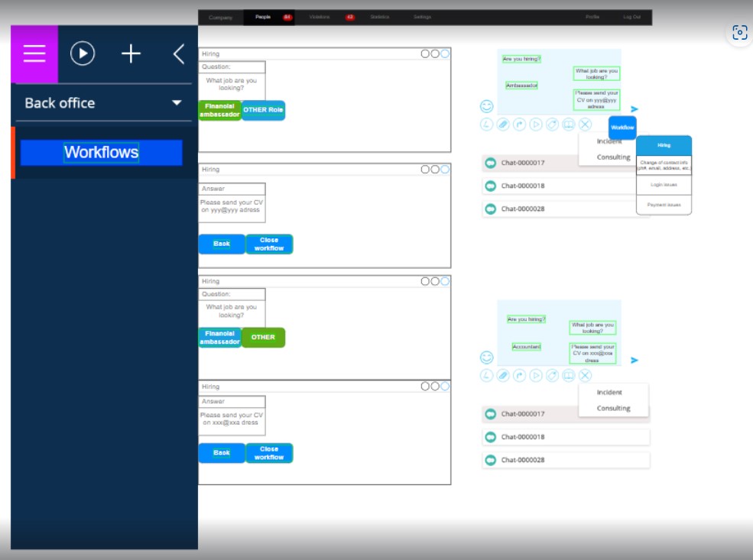Click the screenshot capture icon in top-right corner
The image size is (753, 560).
click(x=739, y=33)
